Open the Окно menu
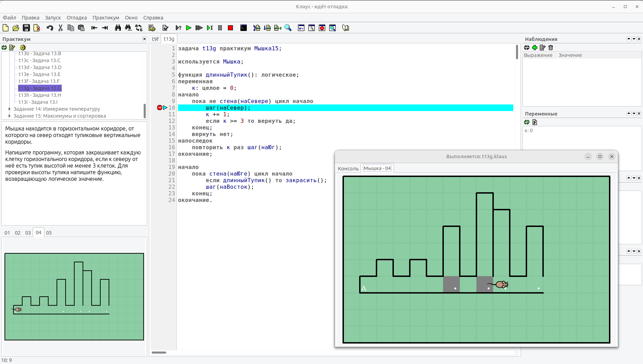Screen dimensions: 643x364 131,18
